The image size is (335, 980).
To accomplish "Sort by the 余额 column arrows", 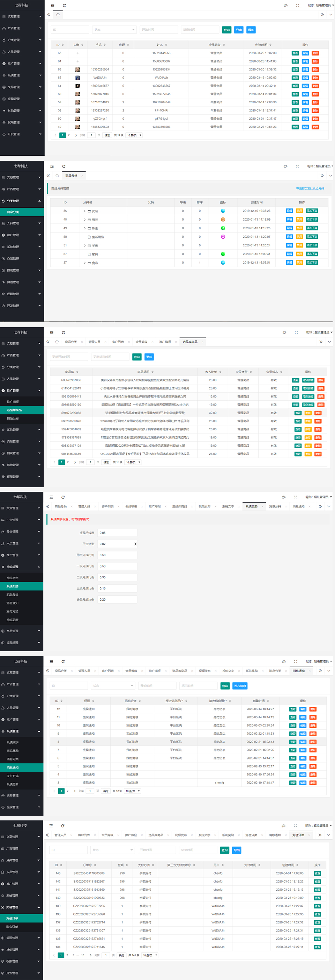I will (x=128, y=45).
